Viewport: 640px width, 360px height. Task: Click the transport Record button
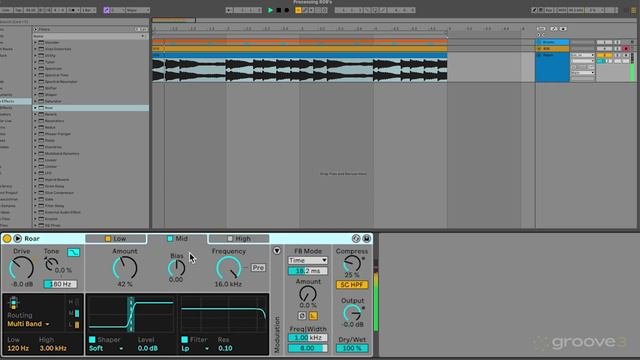287,10
